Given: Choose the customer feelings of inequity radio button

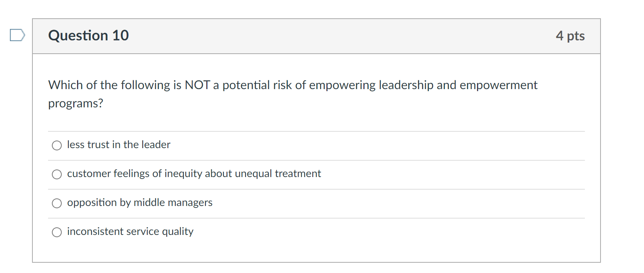Looking at the screenshot, I should (57, 174).
